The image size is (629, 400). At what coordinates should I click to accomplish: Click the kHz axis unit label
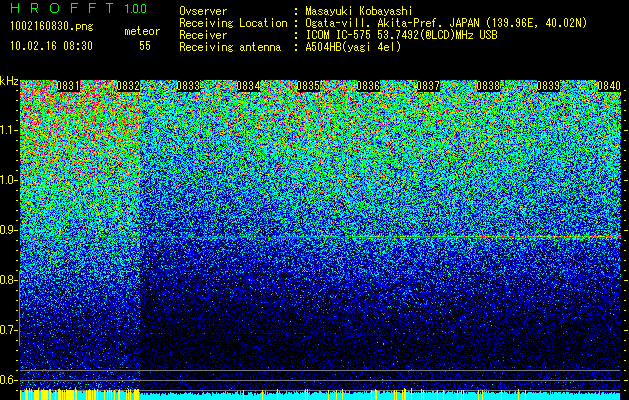click(x=9, y=81)
